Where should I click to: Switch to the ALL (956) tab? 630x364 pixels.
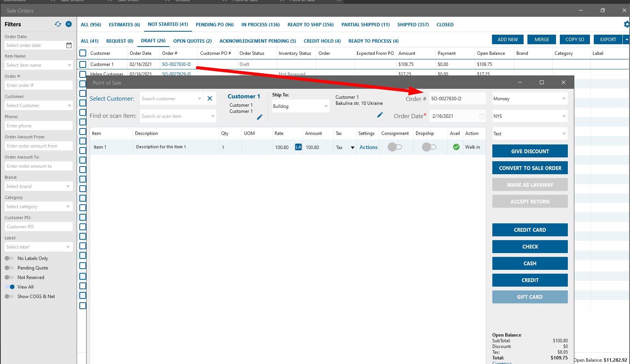point(91,25)
